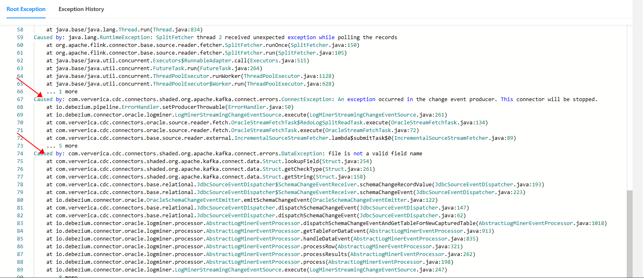The height and width of the screenshot is (278, 644).
Task: Click 'ConnectException' on line 67
Action: (306, 99)
